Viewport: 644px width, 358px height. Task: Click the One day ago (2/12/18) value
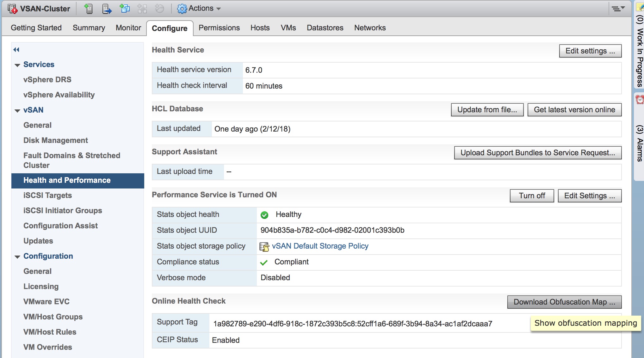coord(252,129)
